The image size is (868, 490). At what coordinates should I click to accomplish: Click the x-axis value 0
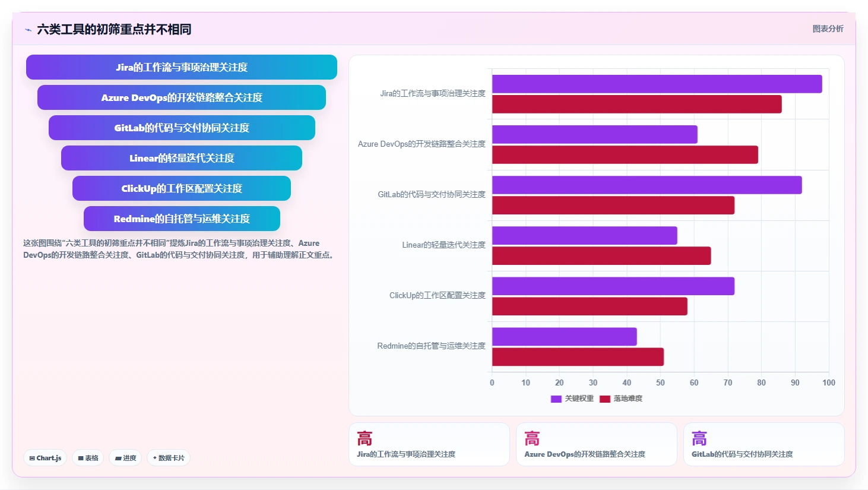coord(492,382)
